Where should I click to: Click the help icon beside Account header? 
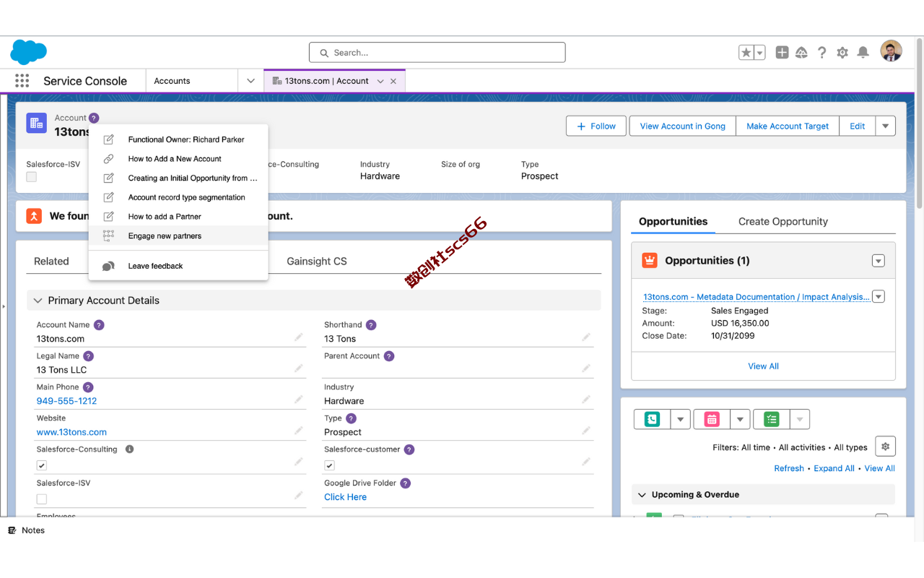95,118
